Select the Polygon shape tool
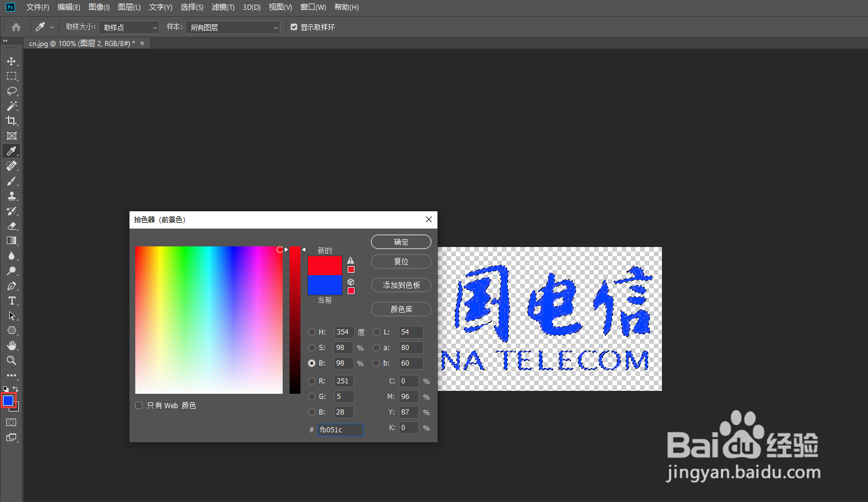 tap(12, 330)
